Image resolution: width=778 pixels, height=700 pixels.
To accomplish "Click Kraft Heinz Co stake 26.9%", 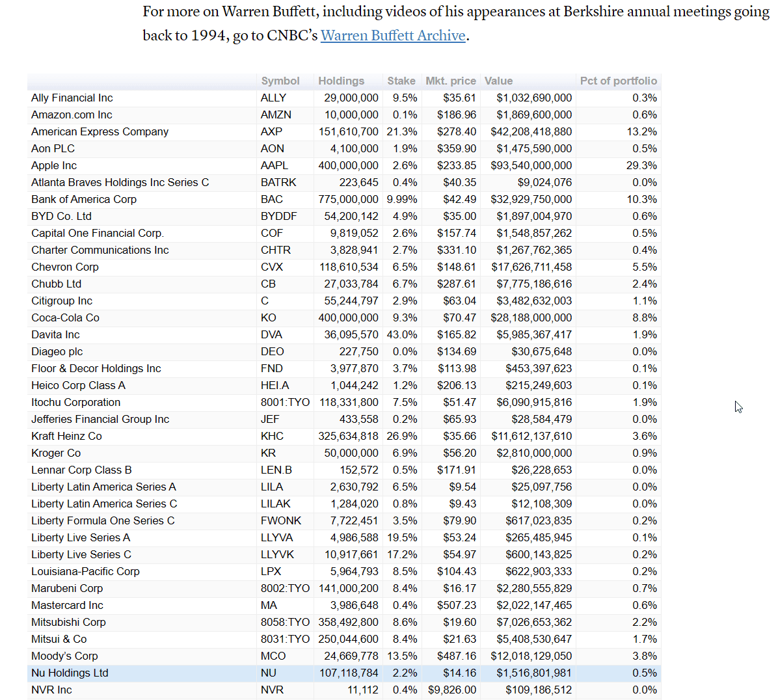I will 402,436.
